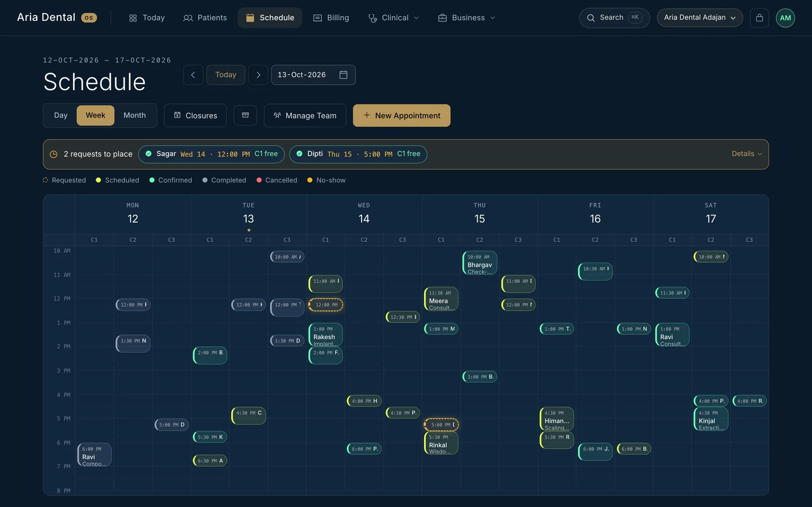Screen dimensions: 812x507
Task: Go to previous week with left chevron
Action: tap(193, 74)
